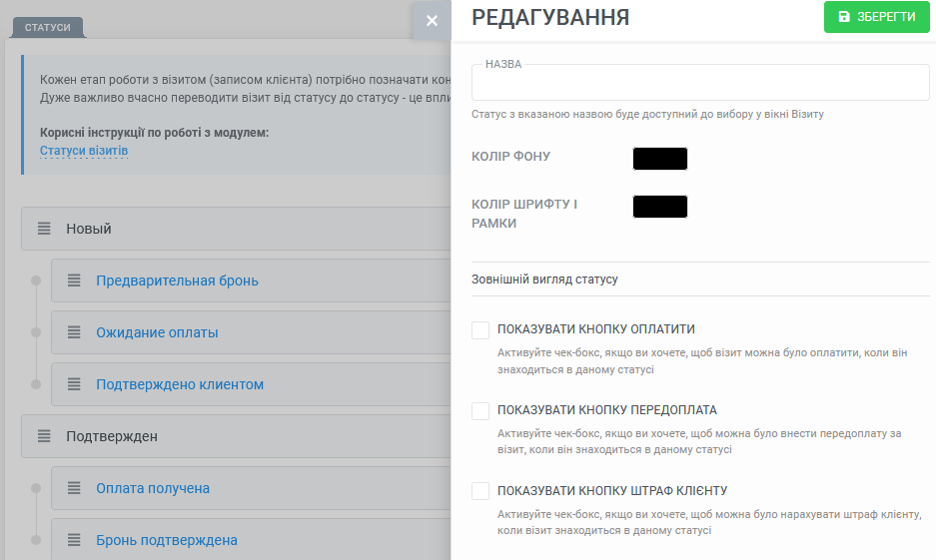
Task: Open the Статуси візитів instruction link
Action: coord(84,151)
